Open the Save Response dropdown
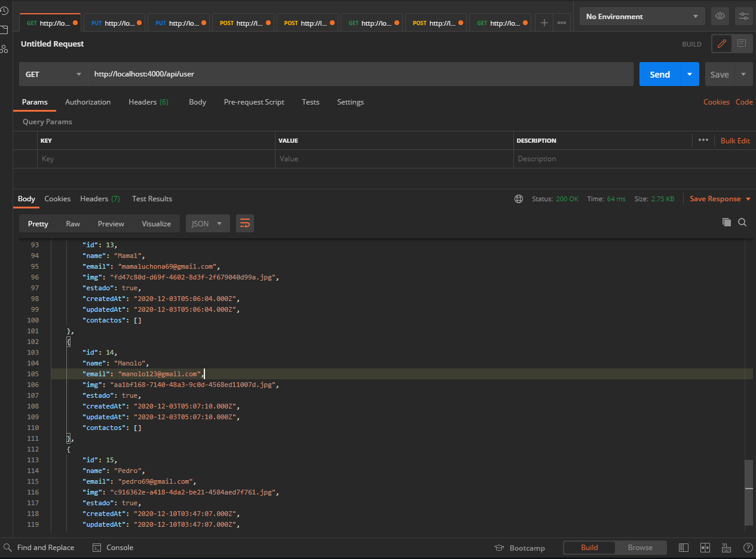The image size is (756, 559). point(720,199)
